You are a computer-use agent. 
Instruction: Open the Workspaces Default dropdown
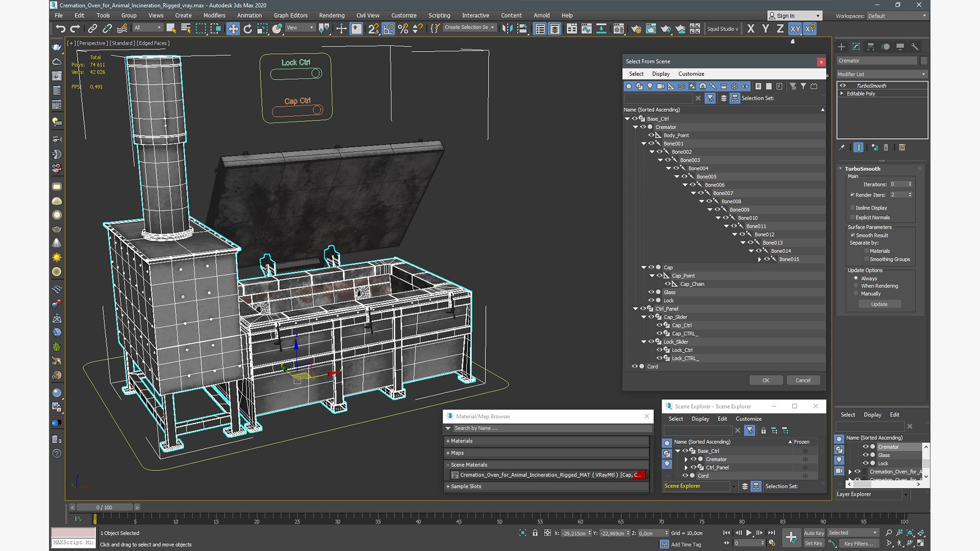coord(897,16)
